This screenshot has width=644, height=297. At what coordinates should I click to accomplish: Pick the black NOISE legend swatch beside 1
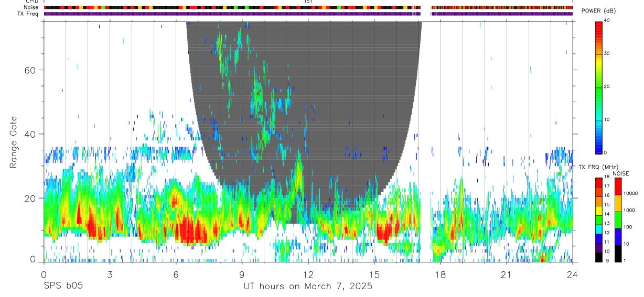click(618, 254)
